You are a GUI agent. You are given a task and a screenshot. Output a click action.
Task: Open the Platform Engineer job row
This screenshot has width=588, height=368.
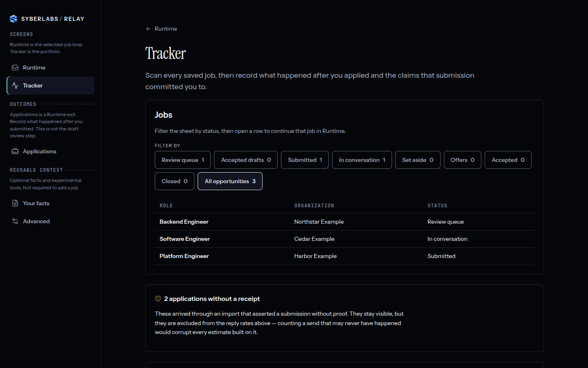[344, 256]
